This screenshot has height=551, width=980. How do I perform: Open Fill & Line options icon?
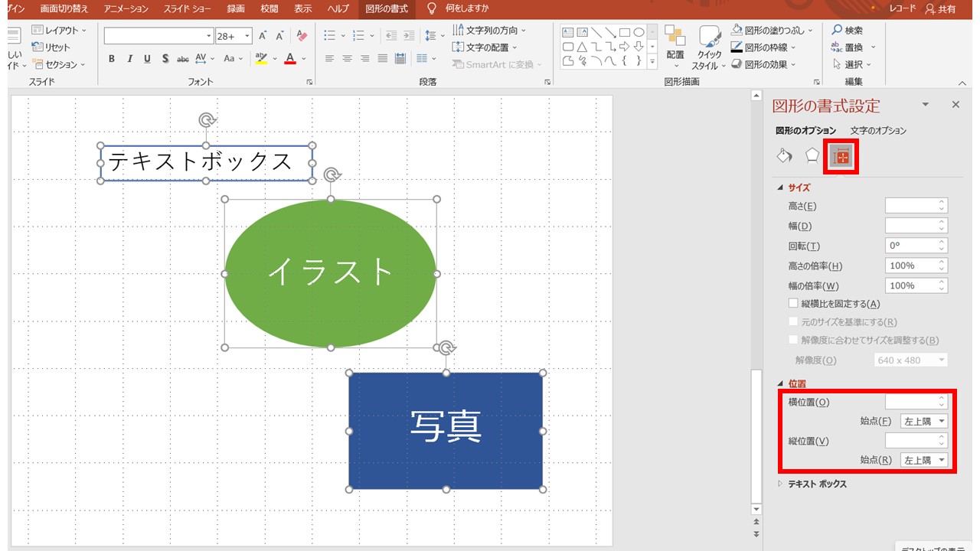click(x=784, y=155)
